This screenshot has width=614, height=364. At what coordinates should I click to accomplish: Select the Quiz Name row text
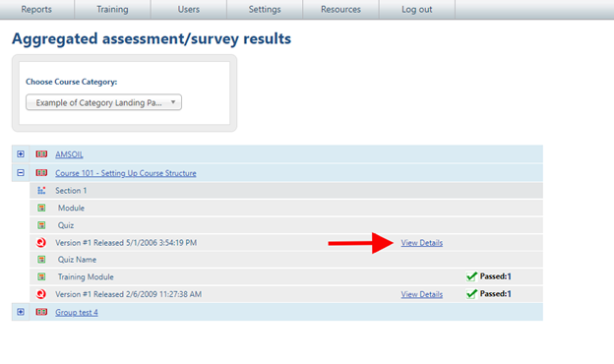click(x=77, y=260)
